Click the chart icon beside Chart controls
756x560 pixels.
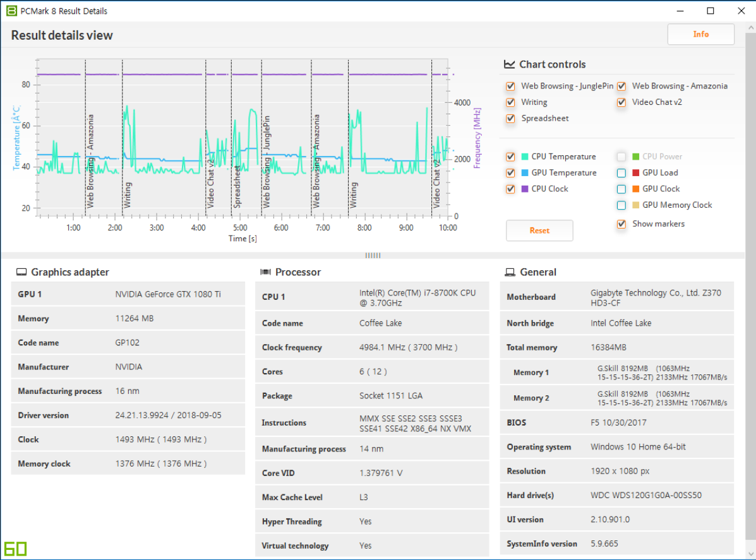click(509, 64)
